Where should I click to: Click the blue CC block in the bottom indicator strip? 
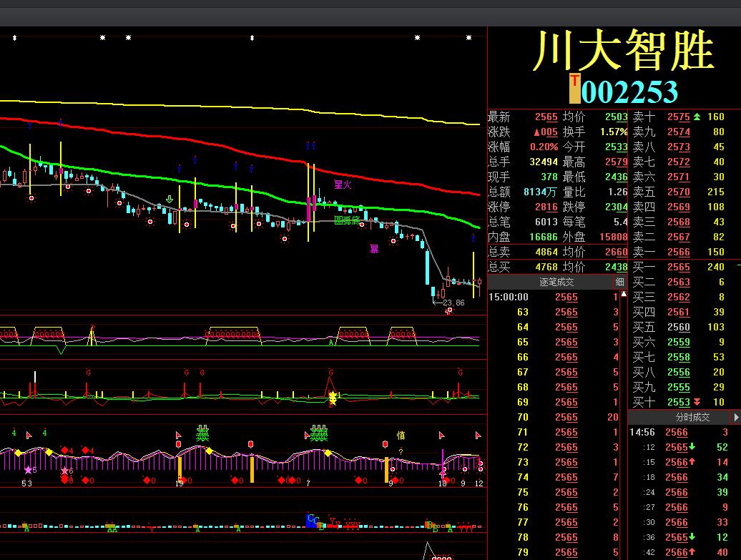coord(313,520)
